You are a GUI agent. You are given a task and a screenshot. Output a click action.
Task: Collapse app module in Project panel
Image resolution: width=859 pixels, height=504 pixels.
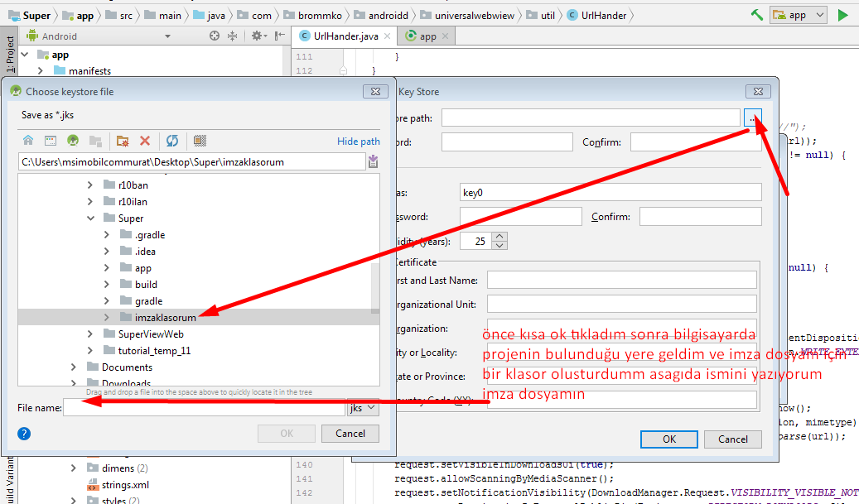[25, 54]
